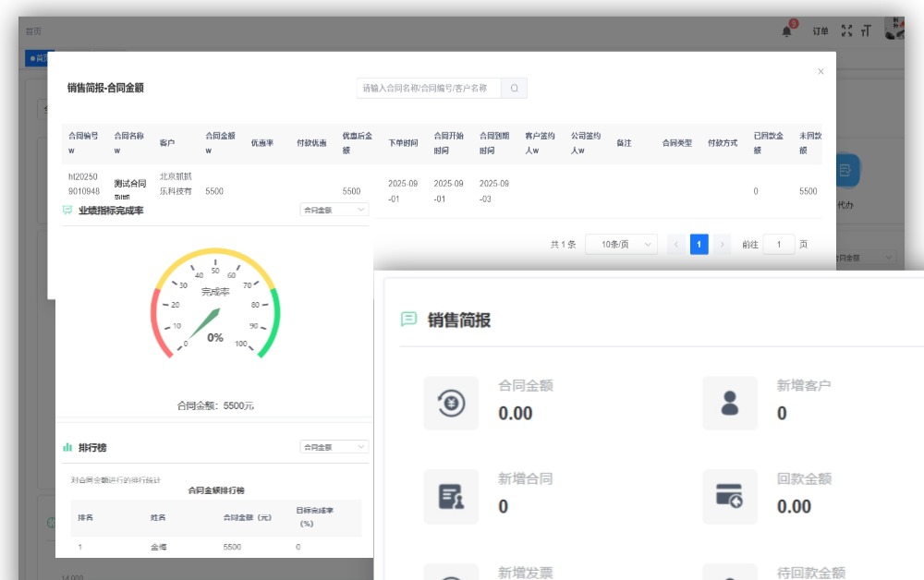Close the 销售简报-合同金额 dialog

point(821,71)
